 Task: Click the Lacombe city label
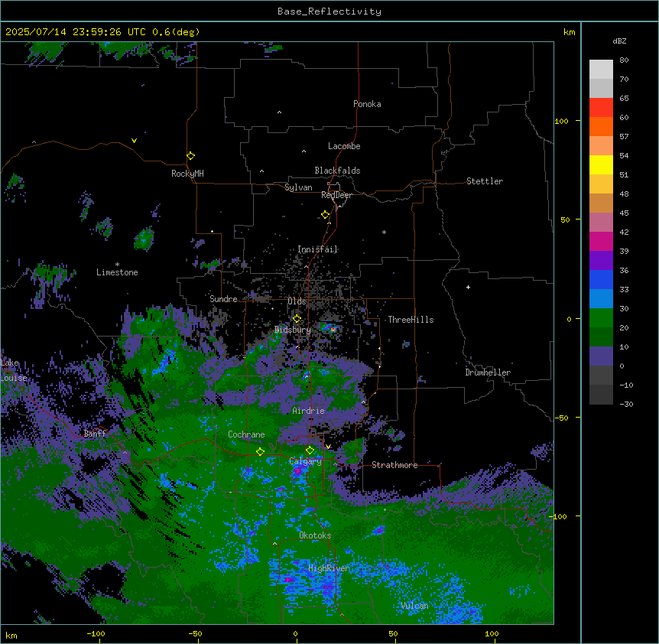click(344, 146)
